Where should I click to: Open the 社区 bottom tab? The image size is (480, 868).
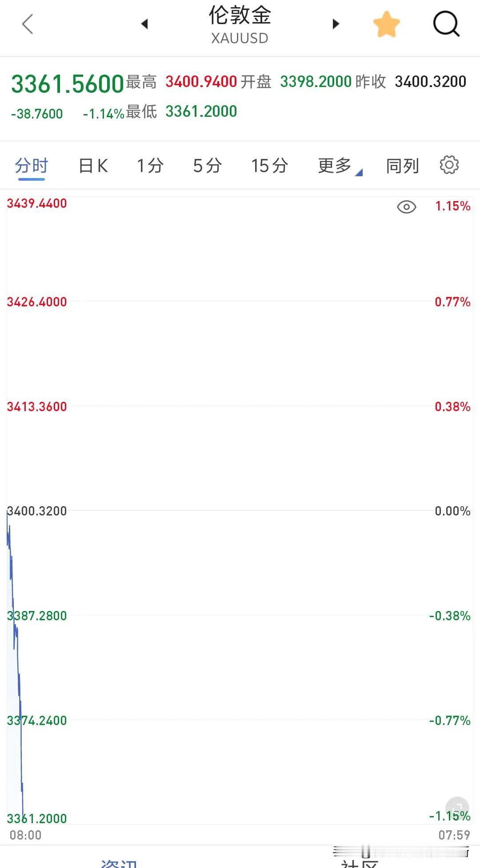(359, 863)
